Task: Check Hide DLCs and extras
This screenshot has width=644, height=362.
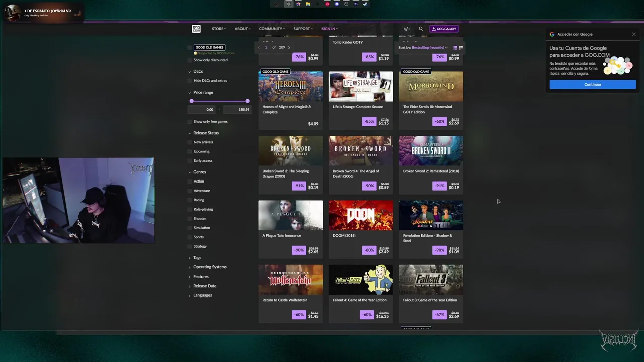Action: click(190, 81)
